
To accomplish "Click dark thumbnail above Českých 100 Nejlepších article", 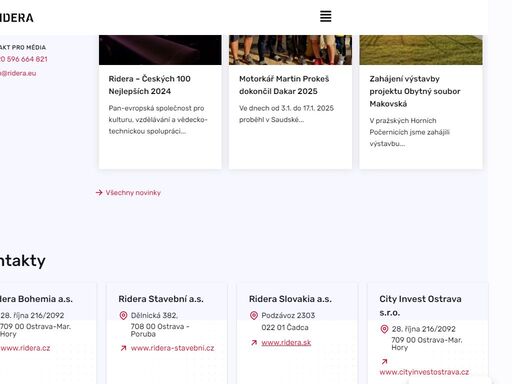I will (160, 50).
